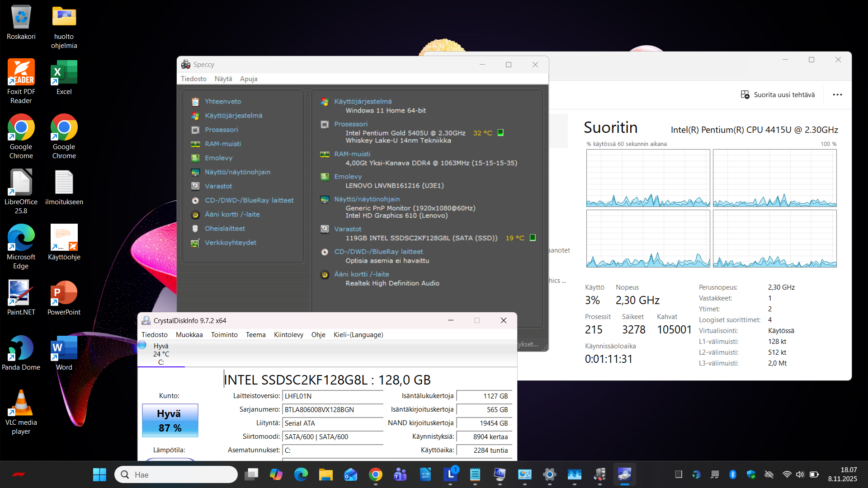868x488 pixels.
Task: Open Kieli-(Language) menu in CrystalDiskInfo
Action: (x=358, y=335)
